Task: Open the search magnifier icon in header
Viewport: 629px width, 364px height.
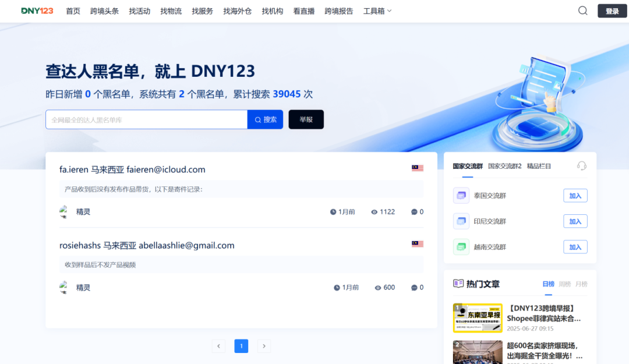Action: 582,11
